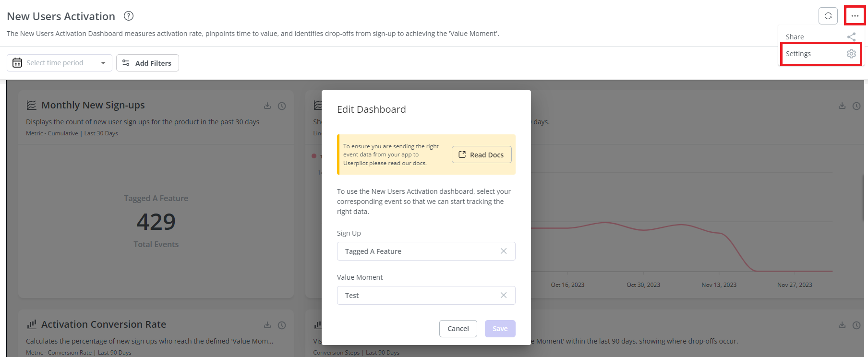Open the Value Moment event dropdown

pos(426,296)
